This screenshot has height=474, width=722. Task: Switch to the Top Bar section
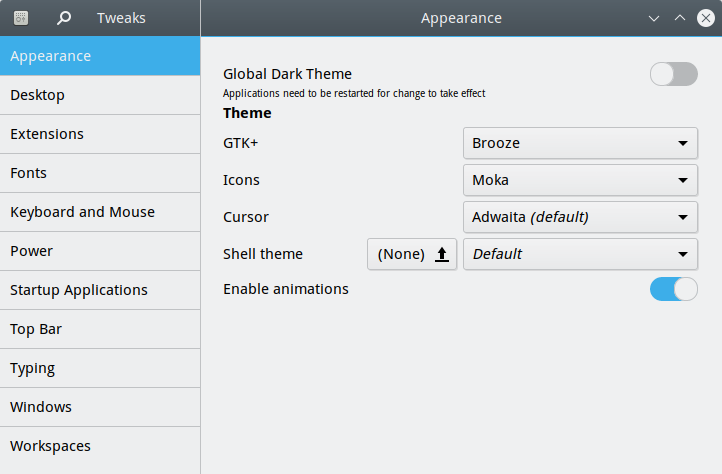pyautogui.click(x=100, y=329)
